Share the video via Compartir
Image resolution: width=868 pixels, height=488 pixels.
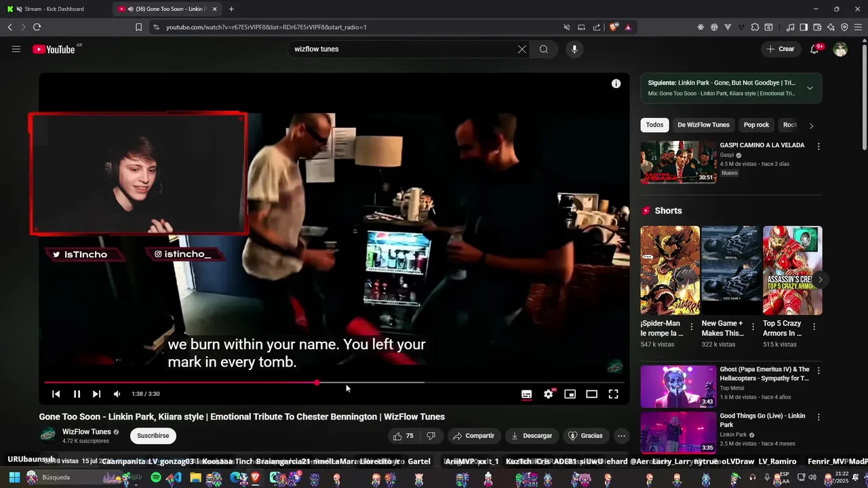tap(474, 436)
